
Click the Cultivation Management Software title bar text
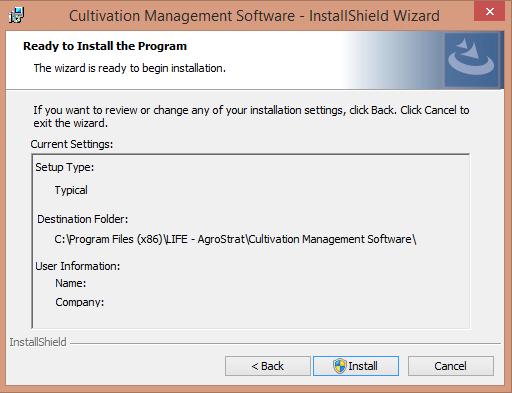[x=254, y=16]
